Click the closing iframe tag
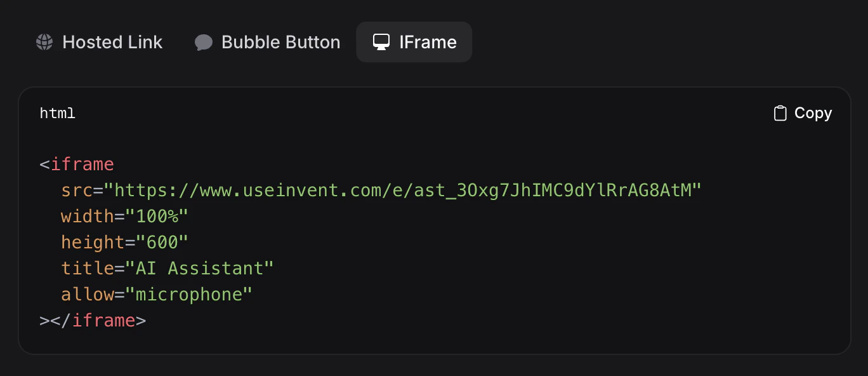 click(x=92, y=320)
